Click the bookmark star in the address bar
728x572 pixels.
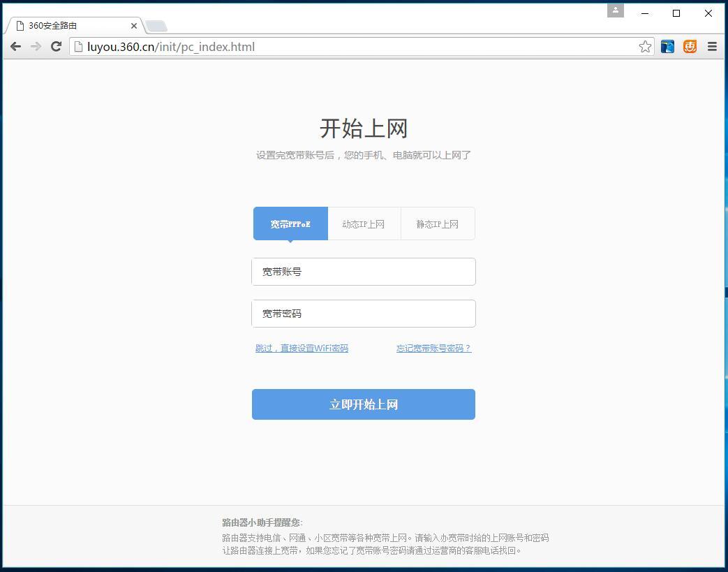[644, 46]
